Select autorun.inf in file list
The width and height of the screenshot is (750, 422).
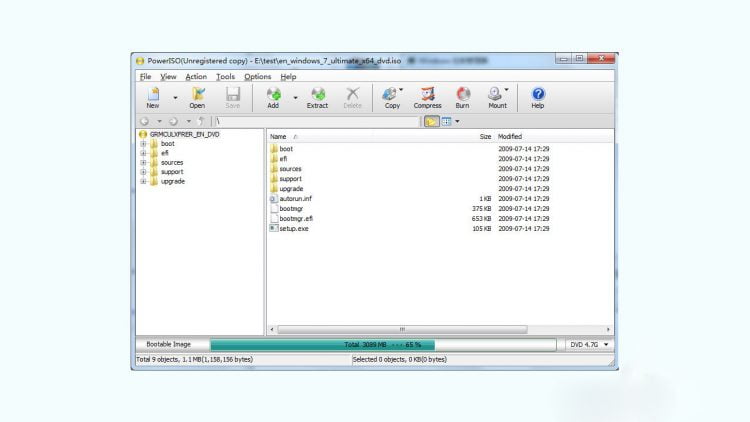[x=296, y=199]
